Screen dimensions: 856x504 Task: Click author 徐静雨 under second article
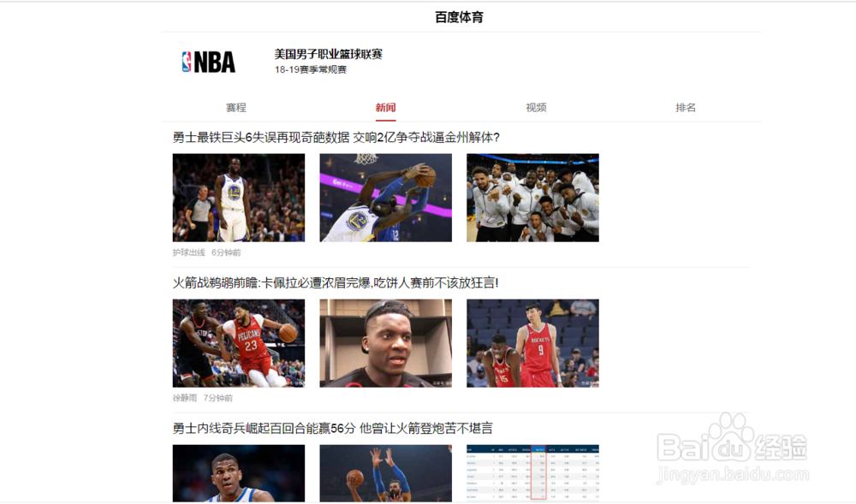[x=185, y=398]
